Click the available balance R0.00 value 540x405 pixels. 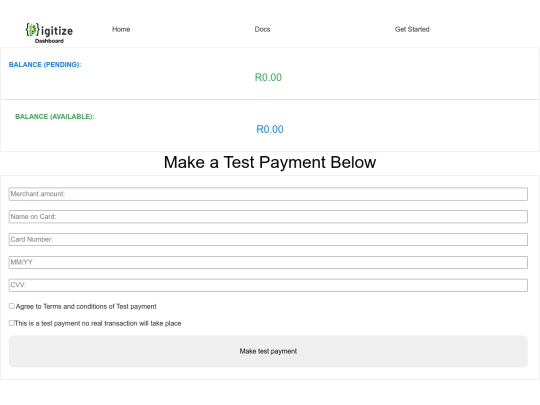click(270, 129)
